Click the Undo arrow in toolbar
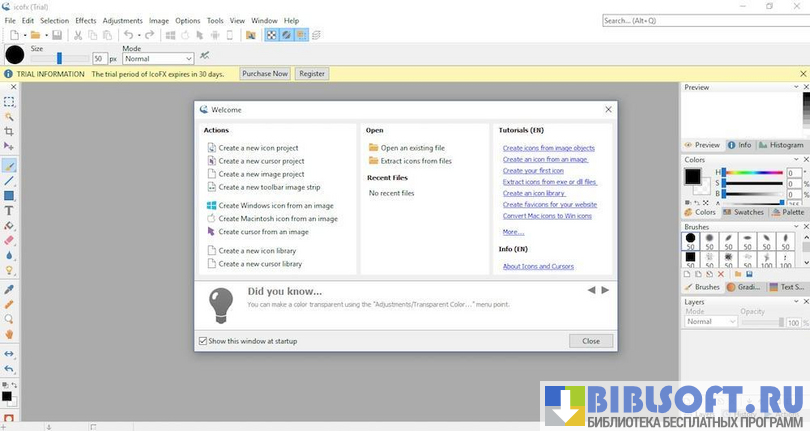The width and height of the screenshot is (810, 431). [x=128, y=35]
